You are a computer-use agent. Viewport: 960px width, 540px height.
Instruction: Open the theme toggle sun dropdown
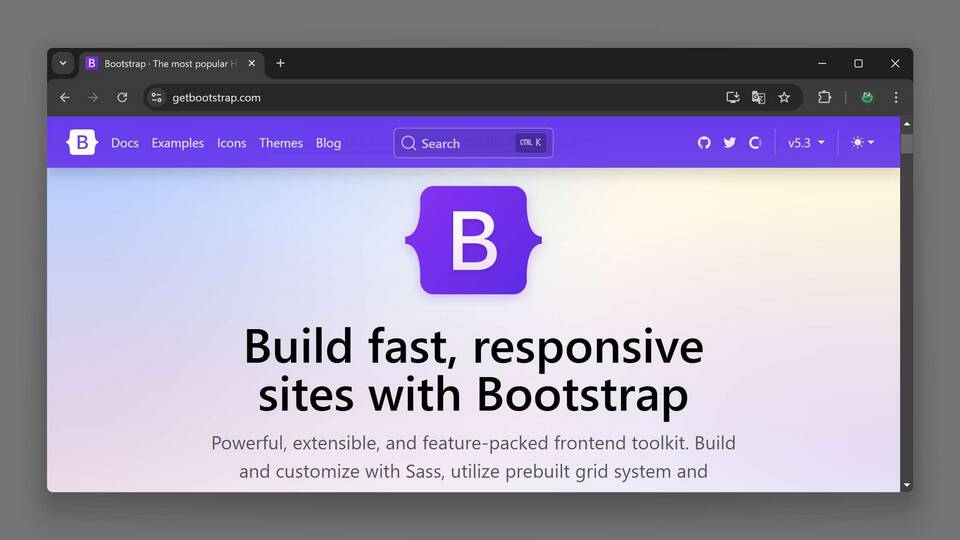863,142
